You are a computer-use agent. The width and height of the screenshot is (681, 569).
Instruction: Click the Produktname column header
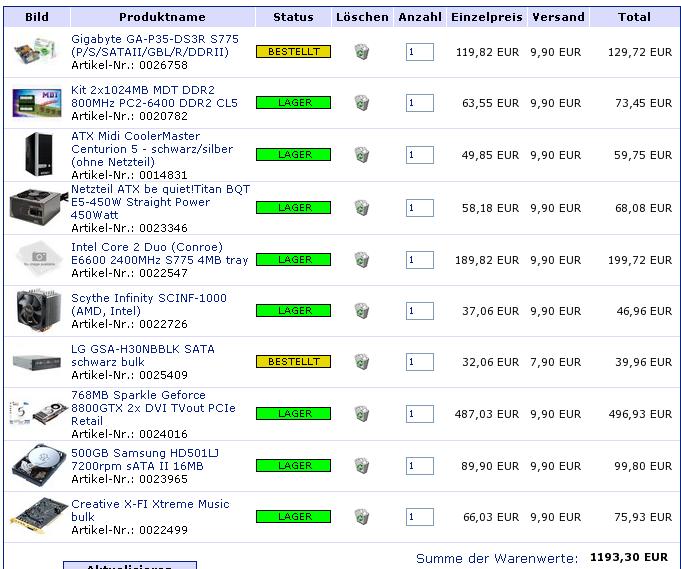pos(162,17)
